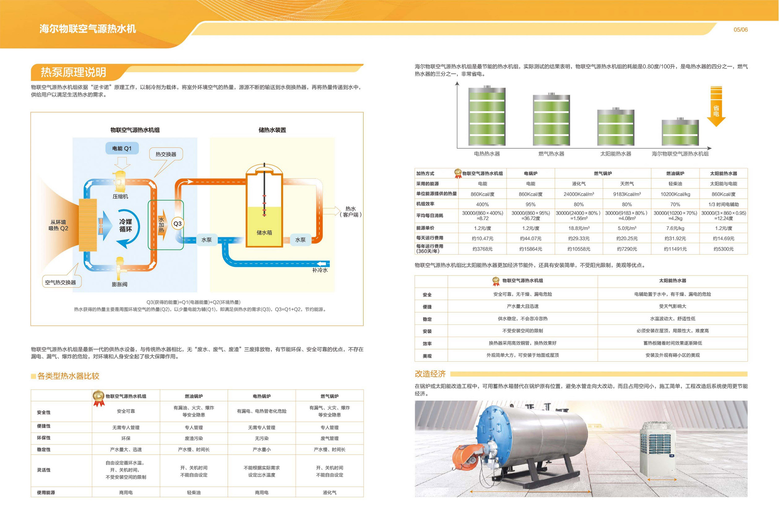Viewport: 779px width, 532px height.
Task: Click the hollow down arrow under 电能 Q1
Action: click(122, 163)
